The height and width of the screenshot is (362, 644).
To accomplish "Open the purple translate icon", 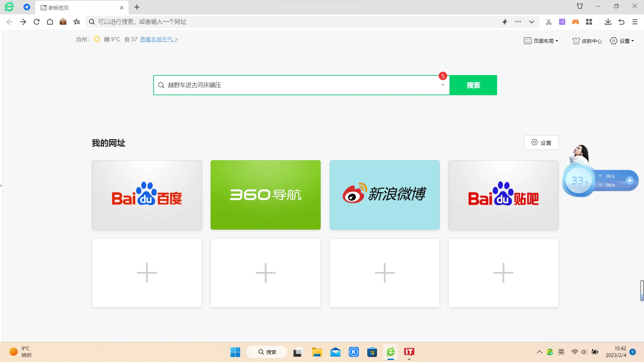I will tap(562, 22).
